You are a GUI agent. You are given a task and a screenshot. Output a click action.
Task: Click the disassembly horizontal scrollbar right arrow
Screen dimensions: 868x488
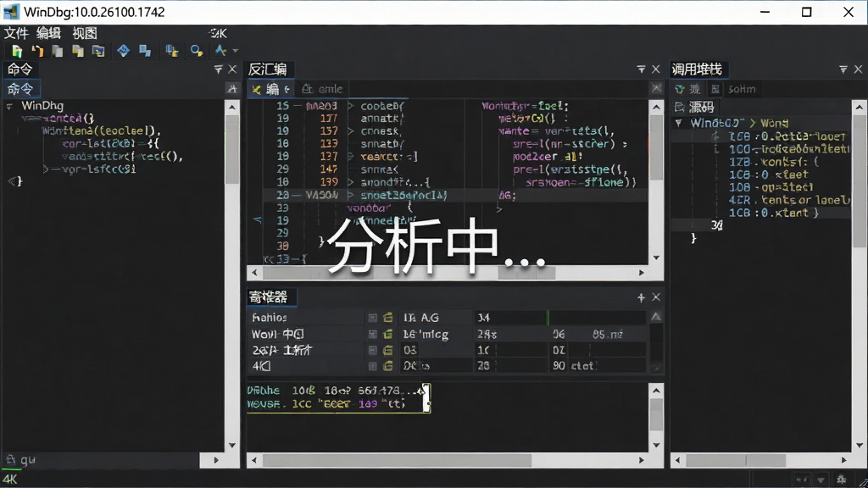[x=642, y=272]
